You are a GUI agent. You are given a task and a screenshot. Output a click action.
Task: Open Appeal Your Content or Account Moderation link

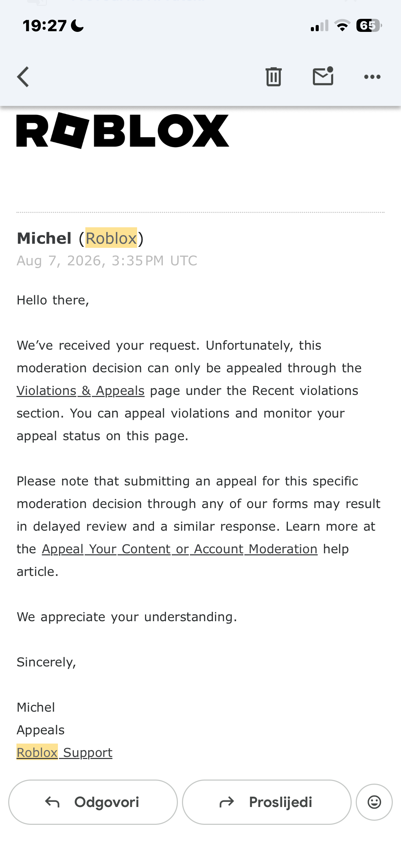click(x=180, y=549)
